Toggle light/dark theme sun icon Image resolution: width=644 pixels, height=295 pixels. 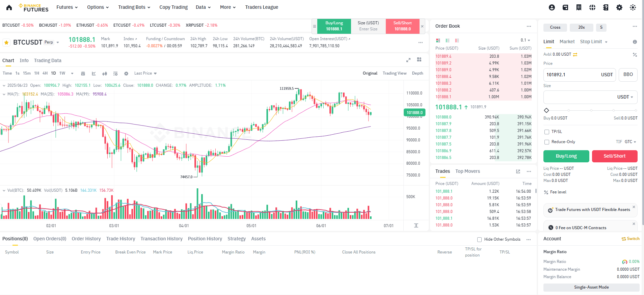point(633,7)
